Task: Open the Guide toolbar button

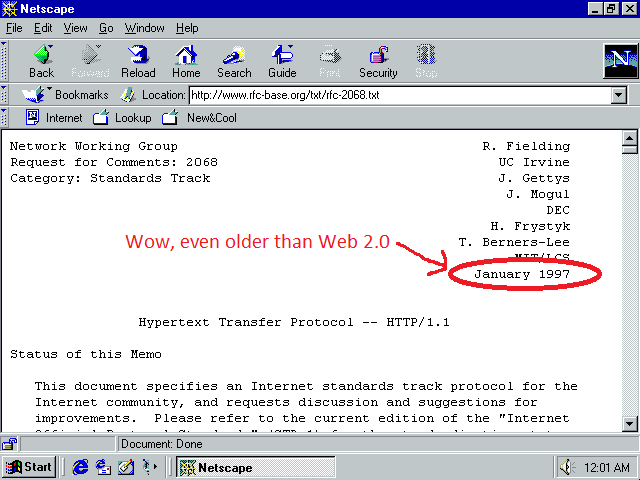Action: (282, 61)
